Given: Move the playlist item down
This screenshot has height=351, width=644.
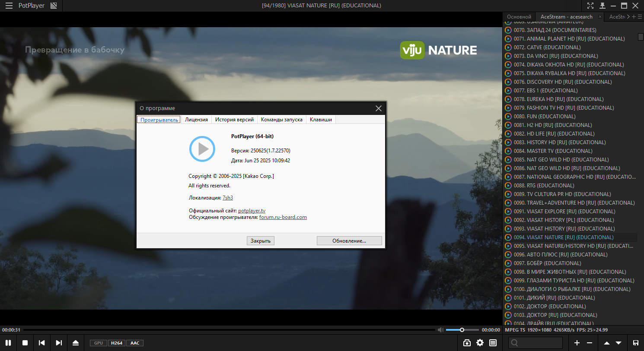Looking at the screenshot, I should click(x=618, y=343).
